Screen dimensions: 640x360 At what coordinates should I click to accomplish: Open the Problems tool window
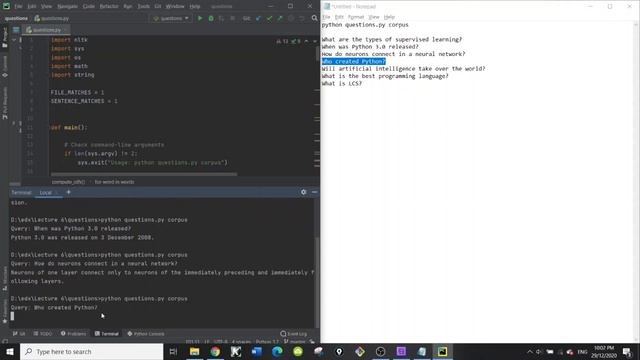coord(73,334)
